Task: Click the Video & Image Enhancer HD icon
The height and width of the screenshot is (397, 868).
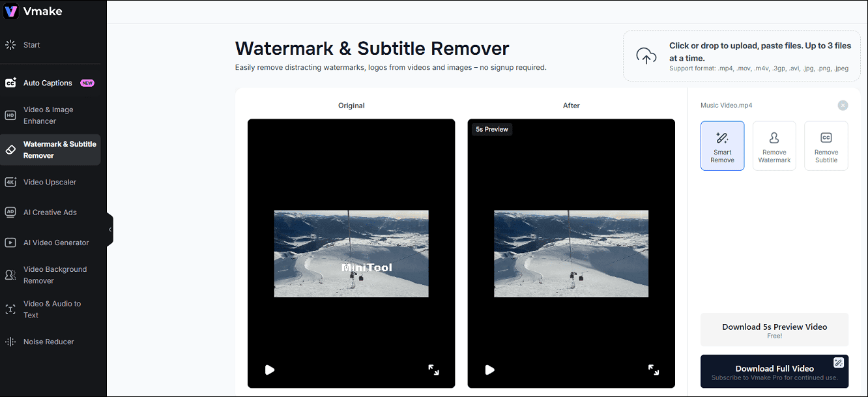Action: 10,115
